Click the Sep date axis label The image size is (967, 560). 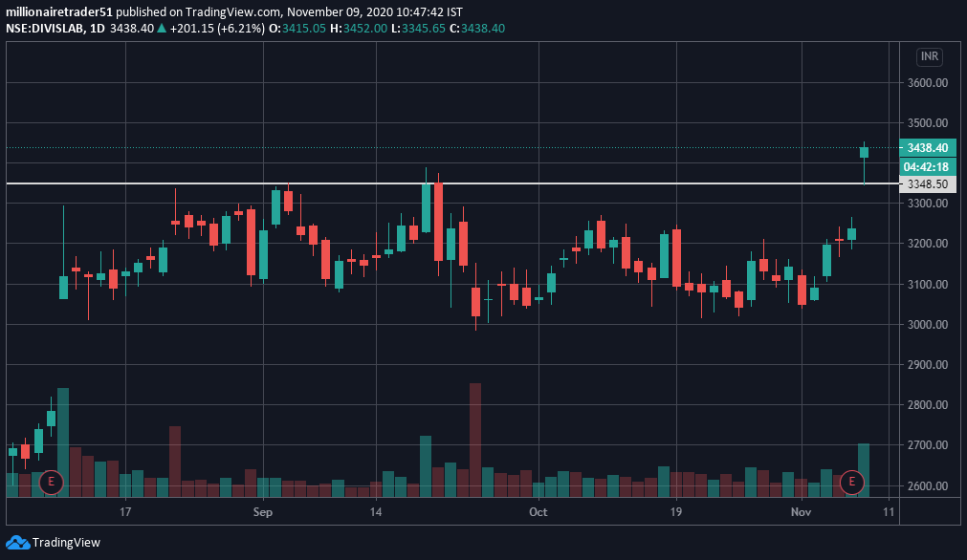point(263,512)
